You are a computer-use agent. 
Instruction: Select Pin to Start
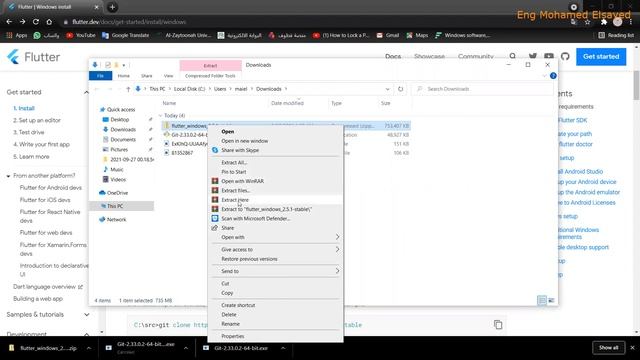click(233, 172)
